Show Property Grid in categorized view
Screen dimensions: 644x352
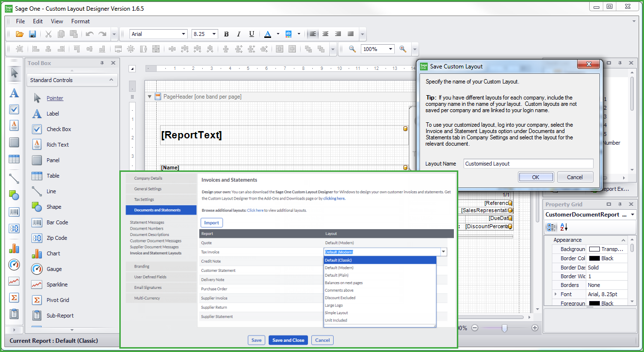551,227
